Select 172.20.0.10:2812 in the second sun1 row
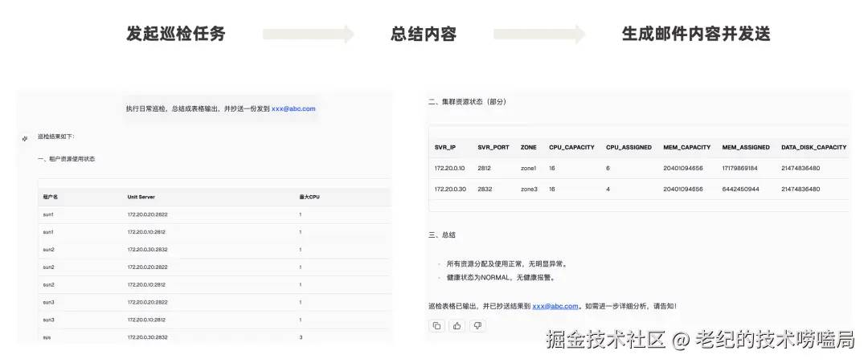The width and height of the screenshot is (868, 363). click(x=147, y=232)
